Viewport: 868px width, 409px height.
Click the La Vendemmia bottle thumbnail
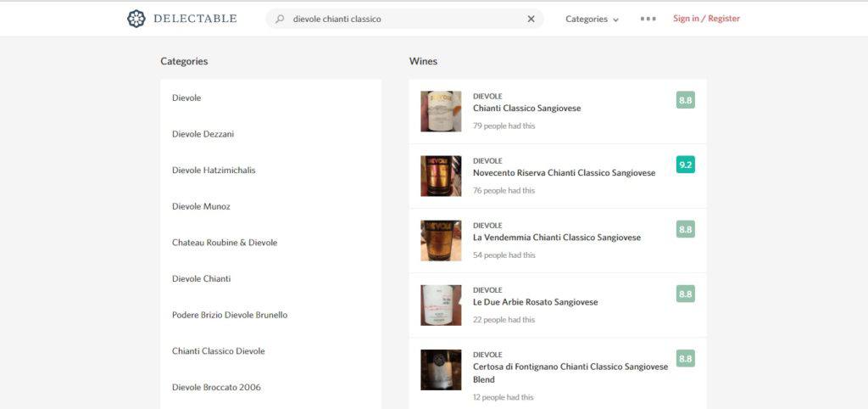click(441, 240)
